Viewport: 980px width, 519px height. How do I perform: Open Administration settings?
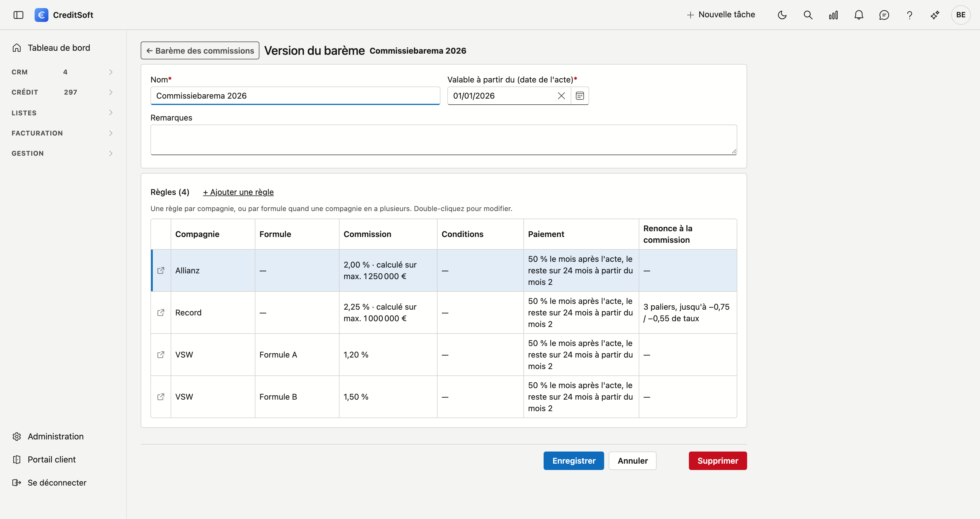(x=55, y=437)
